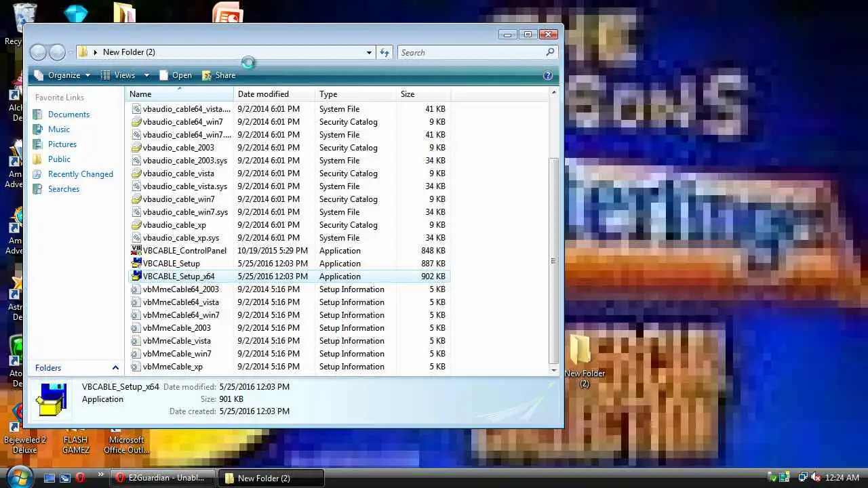Click in the Search input field
This screenshot has width=868, height=488.
pyautogui.click(x=471, y=52)
